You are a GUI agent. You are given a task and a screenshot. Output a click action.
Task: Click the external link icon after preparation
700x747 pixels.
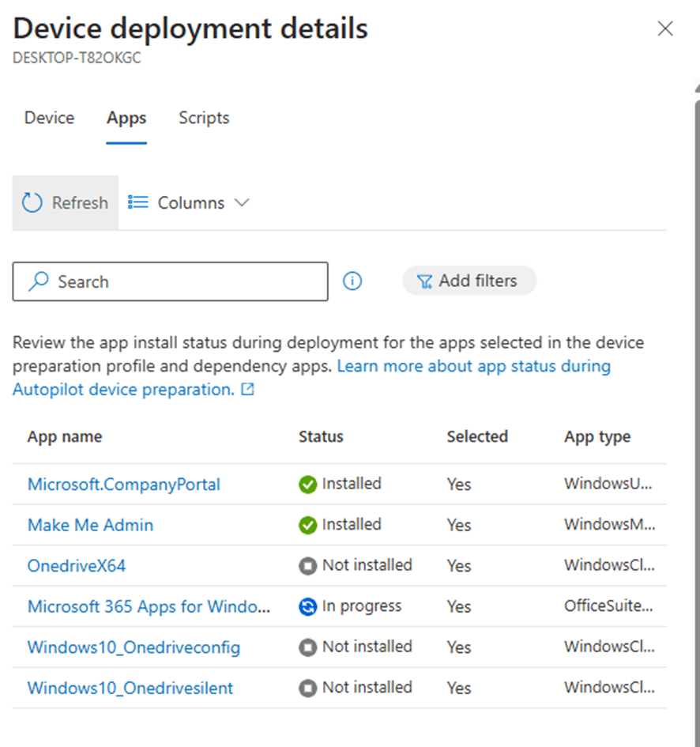[x=247, y=389]
